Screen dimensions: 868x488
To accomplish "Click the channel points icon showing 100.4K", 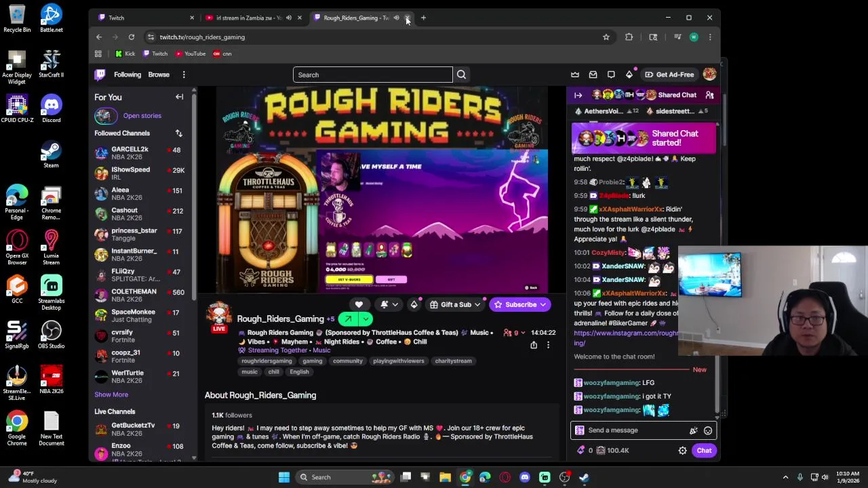I will click(600, 450).
